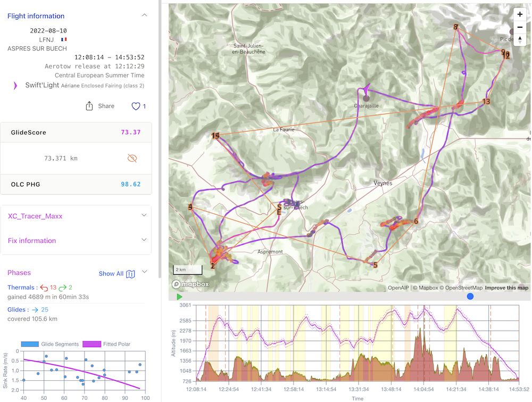Like the flight with the heart icon
The width and height of the screenshot is (532, 402).
click(136, 106)
